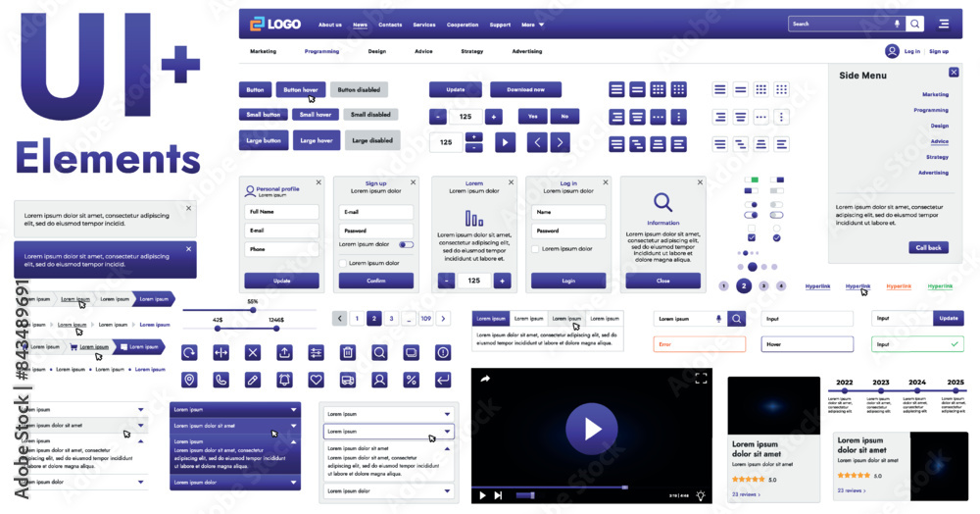Viewport: 980px width, 514px height.
Task: Expand dark accordion bottom row Lorem ipsum dolor
Action: tap(235, 482)
